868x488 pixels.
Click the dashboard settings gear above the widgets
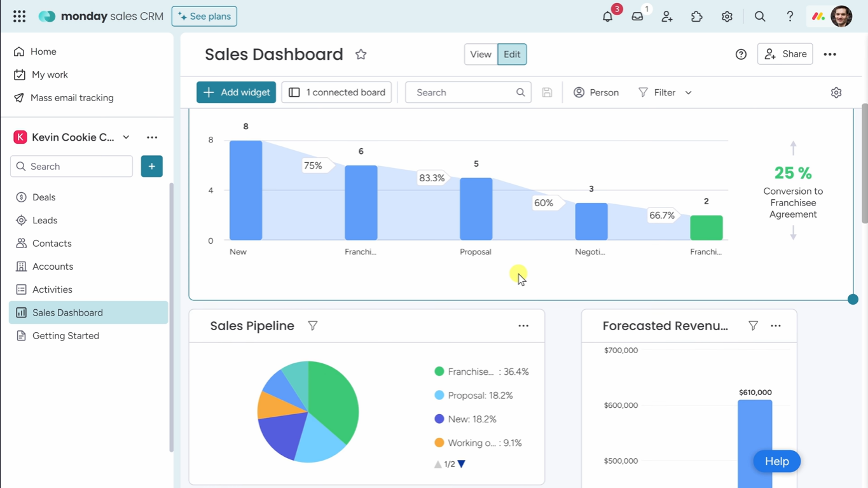pos(836,92)
